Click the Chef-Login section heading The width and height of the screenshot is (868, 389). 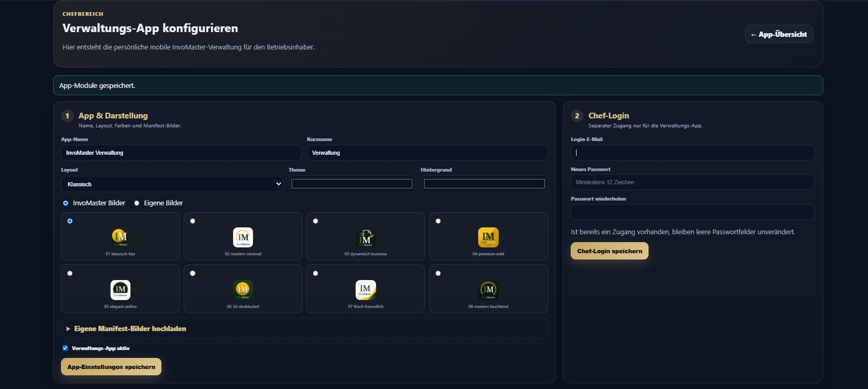[609, 116]
